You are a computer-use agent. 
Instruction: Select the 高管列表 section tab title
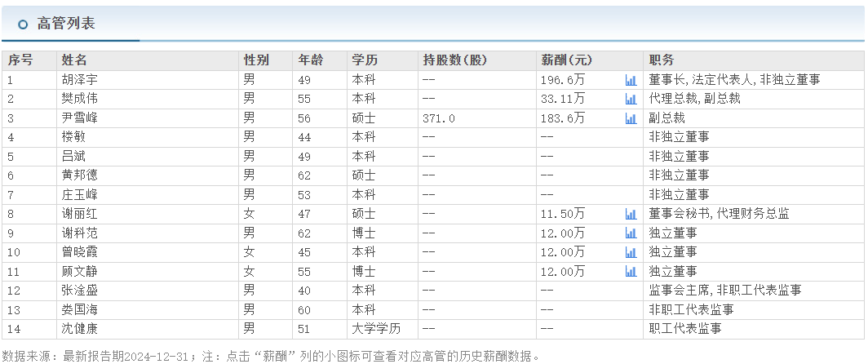[66, 24]
